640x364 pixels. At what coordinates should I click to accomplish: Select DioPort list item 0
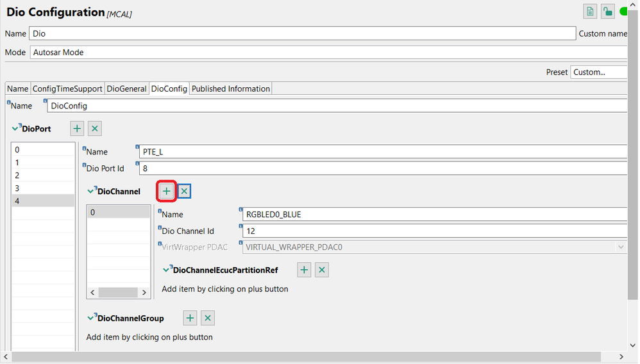[x=43, y=149]
